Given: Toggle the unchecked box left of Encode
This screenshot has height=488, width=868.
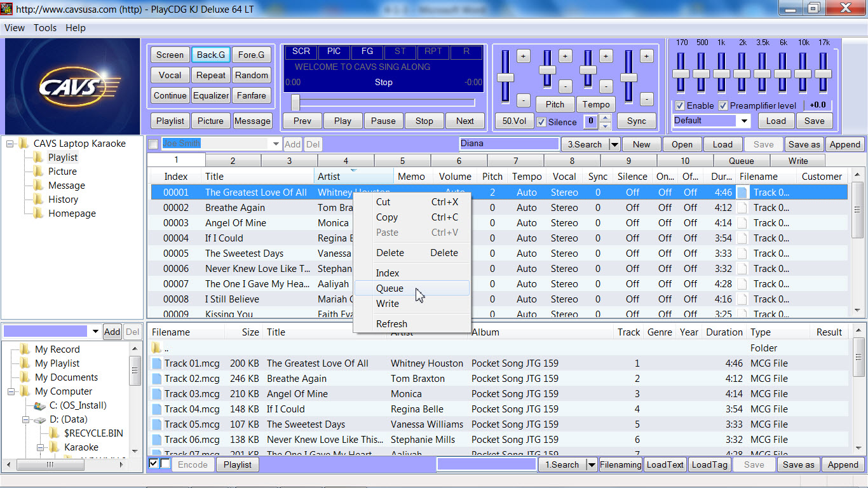Looking at the screenshot, I should pos(165,464).
